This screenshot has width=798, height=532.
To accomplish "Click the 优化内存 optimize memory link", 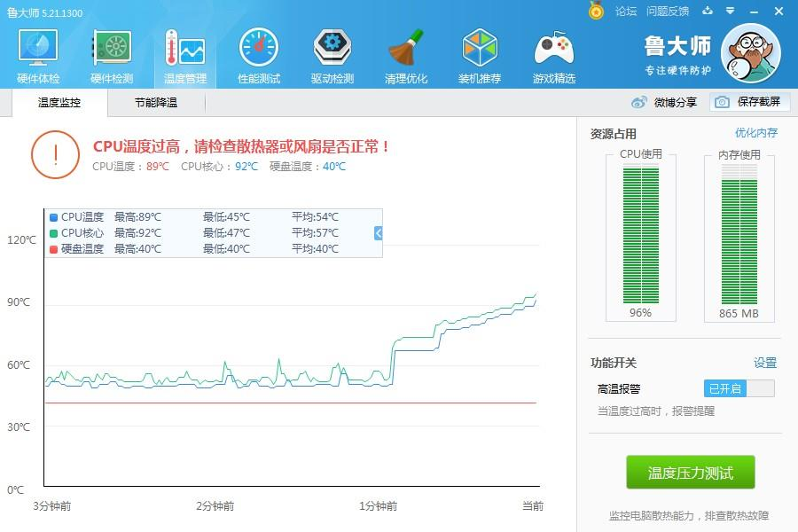I will click(755, 133).
